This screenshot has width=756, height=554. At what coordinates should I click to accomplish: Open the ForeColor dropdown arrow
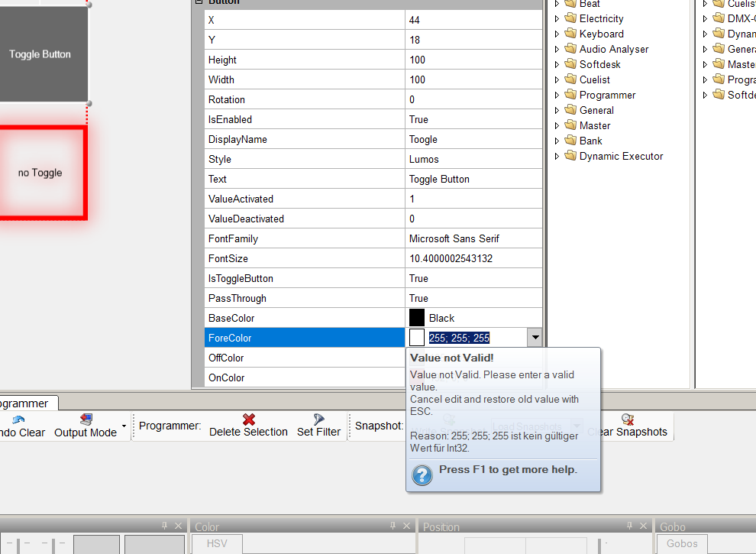(x=535, y=337)
